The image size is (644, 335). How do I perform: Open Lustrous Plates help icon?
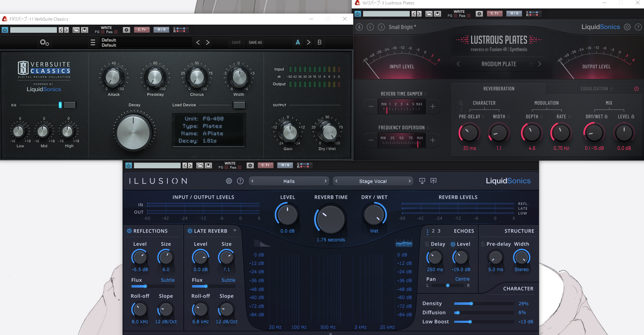638,27
